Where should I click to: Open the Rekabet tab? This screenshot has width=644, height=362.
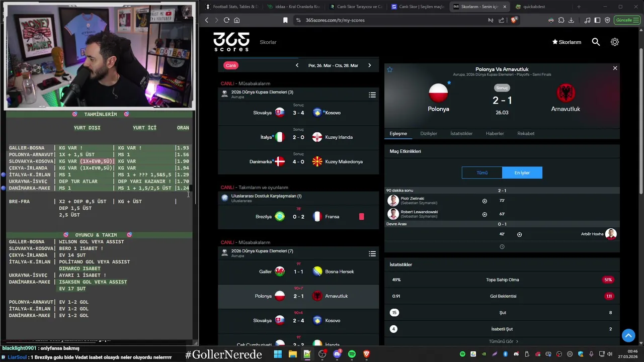[x=526, y=134]
